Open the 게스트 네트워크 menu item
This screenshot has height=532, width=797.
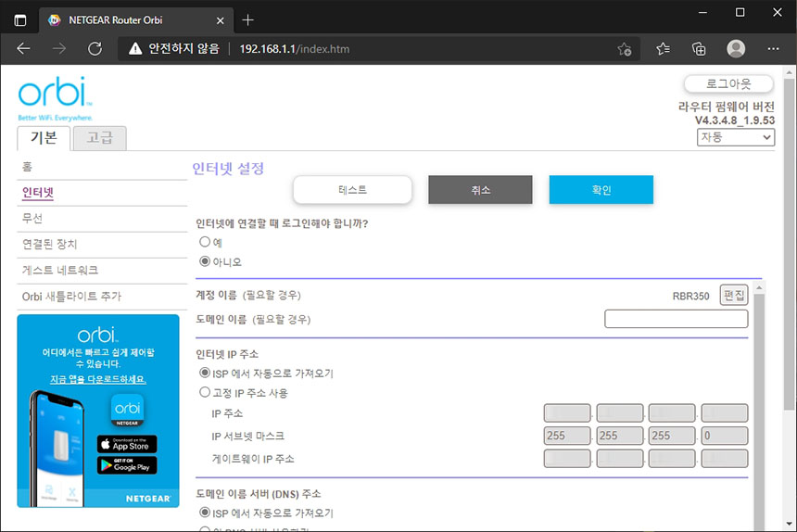pos(60,271)
